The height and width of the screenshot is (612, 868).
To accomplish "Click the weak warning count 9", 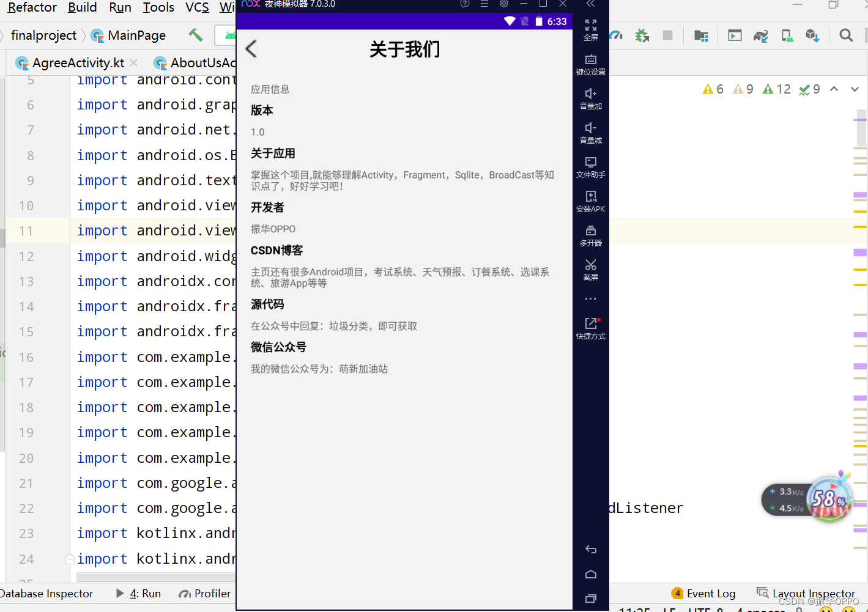I will point(743,89).
